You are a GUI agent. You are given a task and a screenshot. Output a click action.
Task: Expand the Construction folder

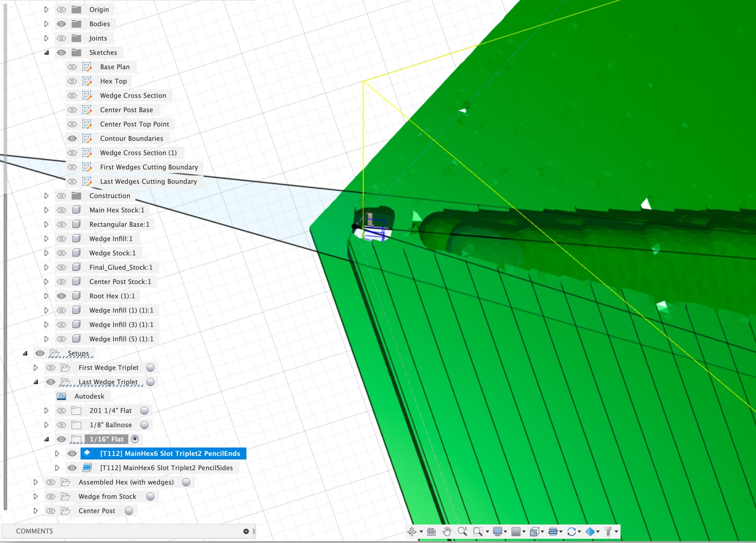46,196
